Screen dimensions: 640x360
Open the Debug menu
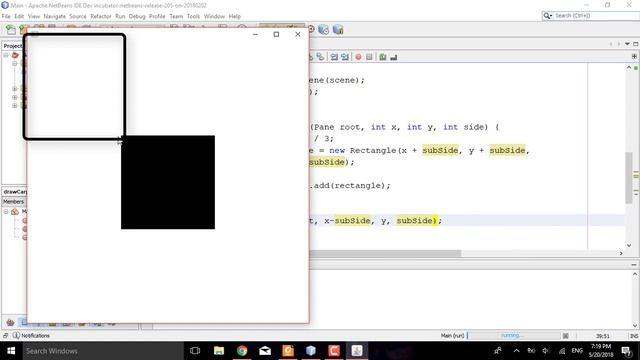pyautogui.click(x=137, y=16)
